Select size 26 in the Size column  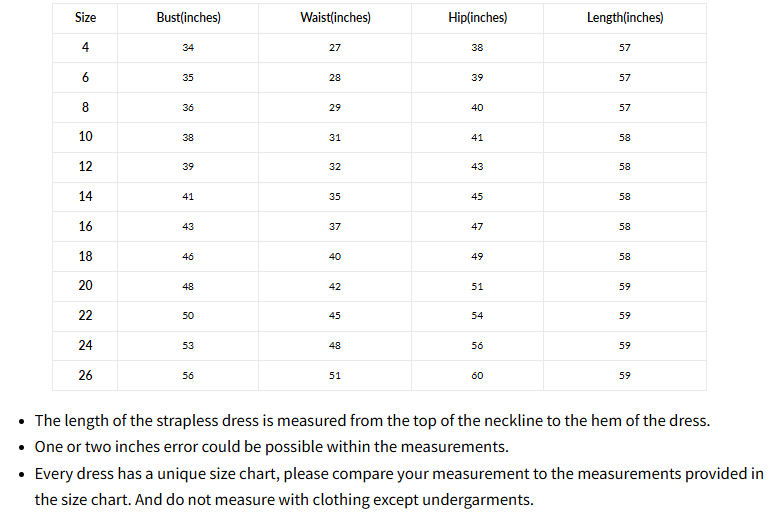point(85,375)
